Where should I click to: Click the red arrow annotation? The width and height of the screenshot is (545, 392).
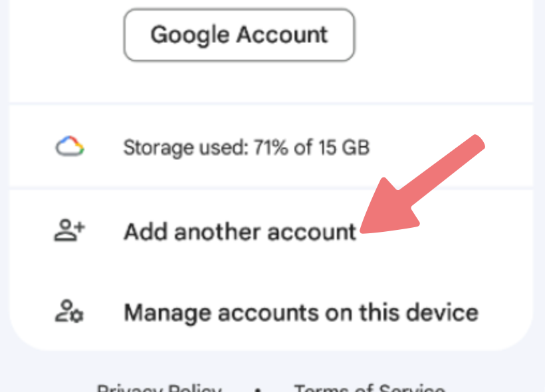tap(422, 183)
